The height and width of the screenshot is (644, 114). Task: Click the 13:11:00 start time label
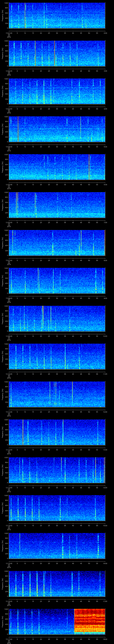point(9,412)
